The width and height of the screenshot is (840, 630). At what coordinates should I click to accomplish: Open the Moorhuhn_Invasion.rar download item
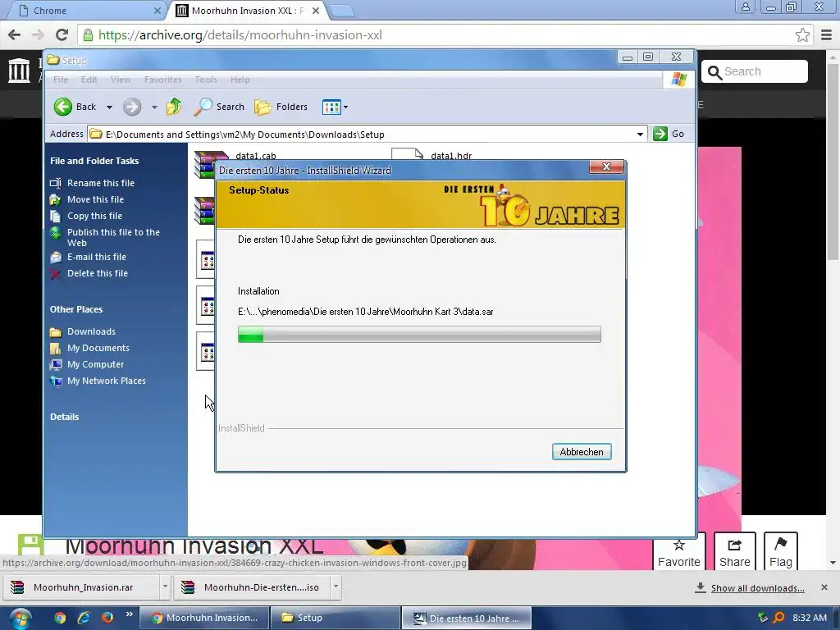81,587
